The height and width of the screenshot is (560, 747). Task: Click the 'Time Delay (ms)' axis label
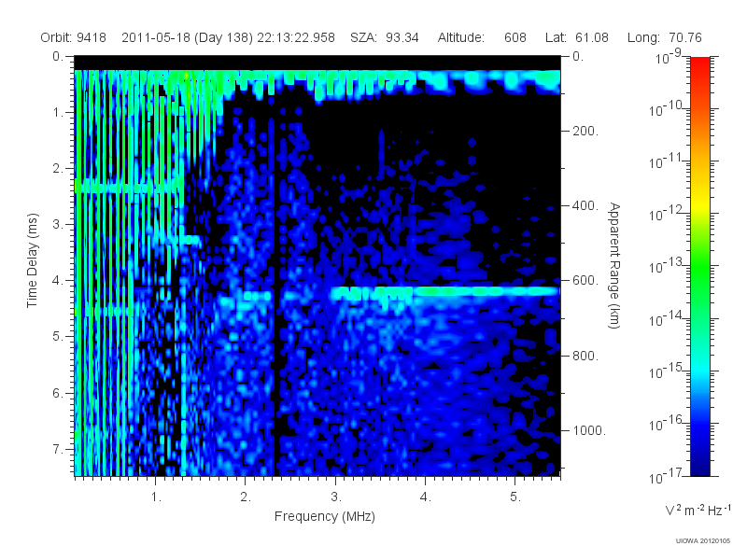point(32,260)
